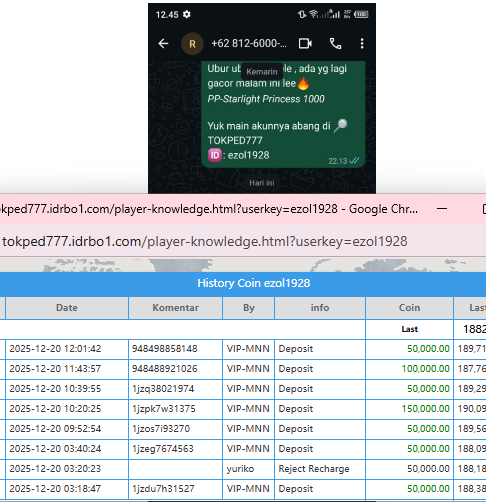The height and width of the screenshot is (502, 486).
Task: Click date 2025-12-20 03:40:24
Action: pos(55,449)
